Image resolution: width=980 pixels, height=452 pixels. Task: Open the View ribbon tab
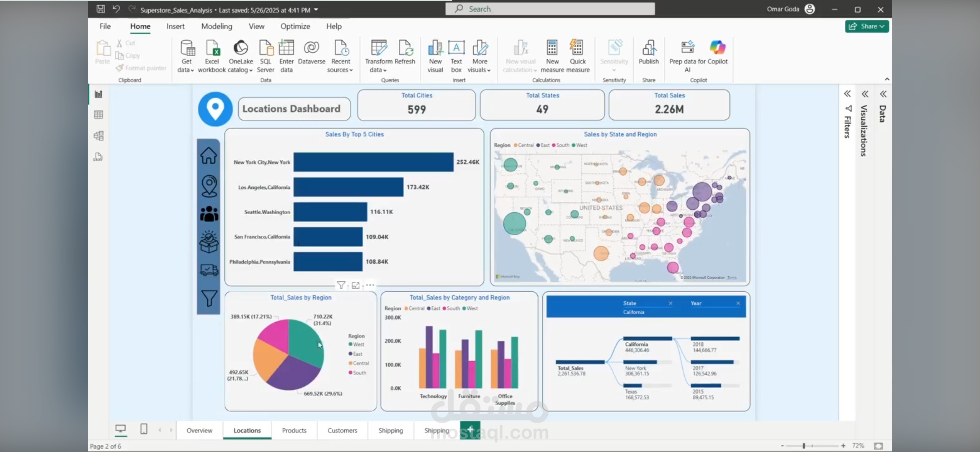pyautogui.click(x=256, y=26)
